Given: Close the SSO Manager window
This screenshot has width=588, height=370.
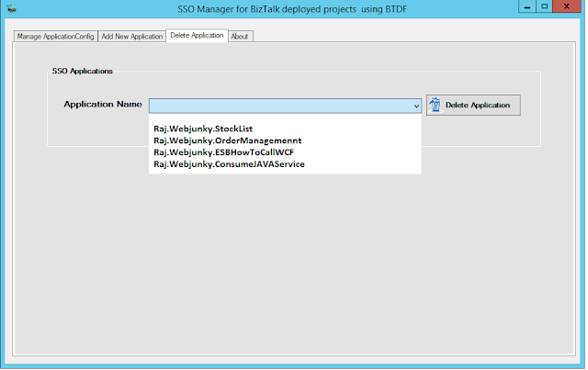Looking at the screenshot, I should [x=567, y=6].
